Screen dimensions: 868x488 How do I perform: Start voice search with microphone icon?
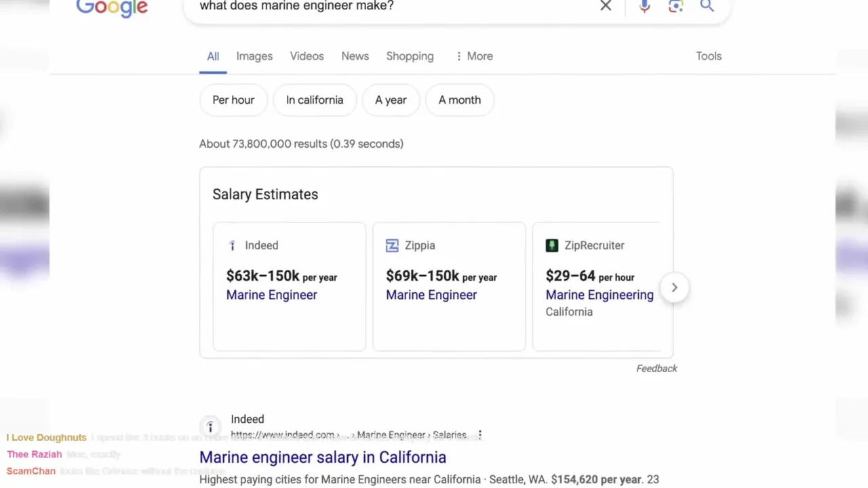click(644, 6)
